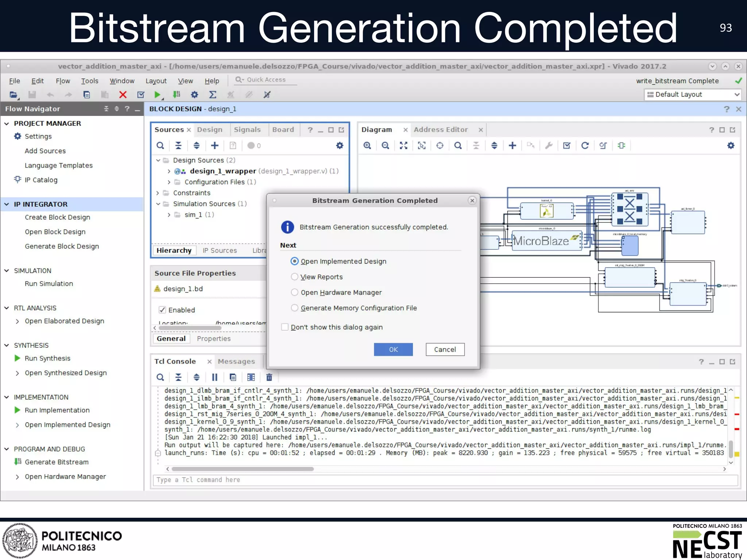Click Collapse All icon in Flow Navigator header
This screenshot has width=747, height=560.
click(106, 109)
